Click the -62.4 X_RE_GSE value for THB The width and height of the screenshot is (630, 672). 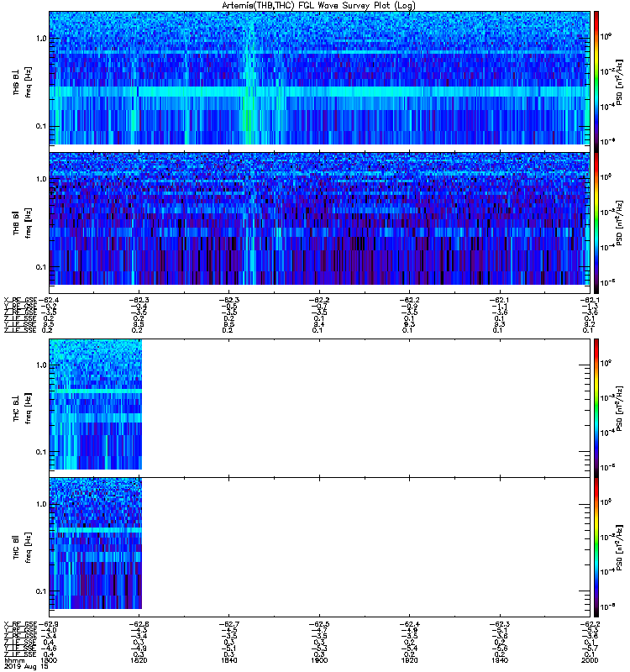coord(49,300)
